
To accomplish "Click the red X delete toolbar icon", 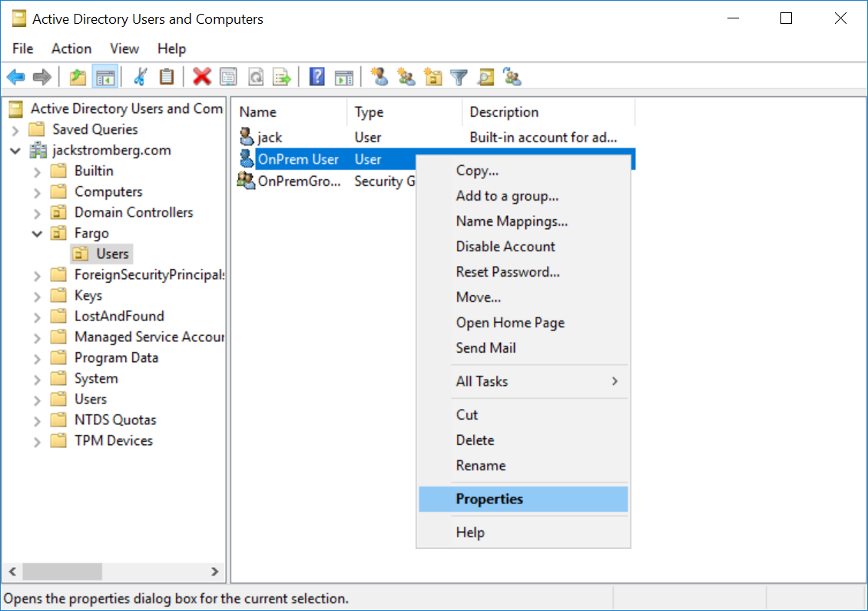I will click(201, 76).
